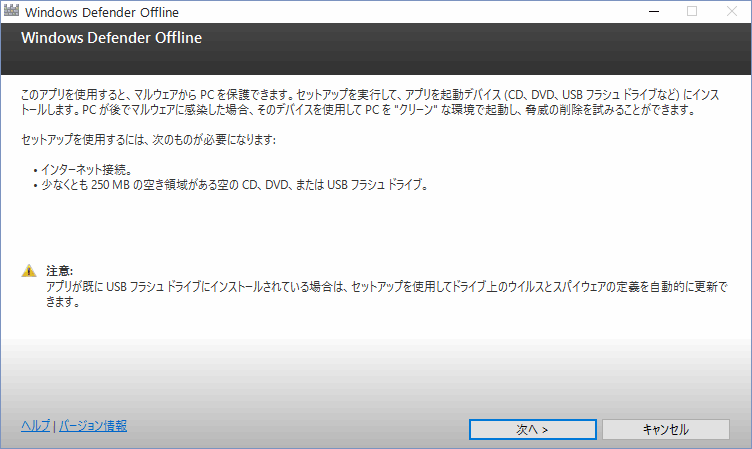Click the 次へ > button
752x449 pixels.
coord(532,429)
